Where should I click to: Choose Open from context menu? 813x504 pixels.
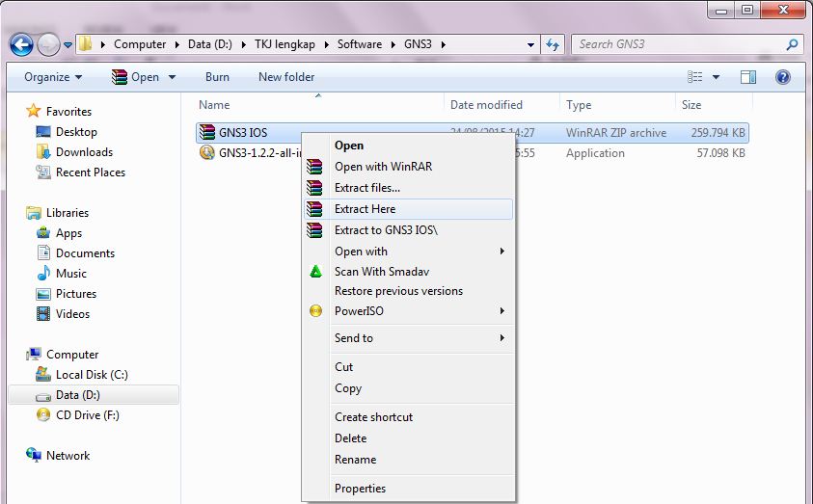tap(408, 146)
